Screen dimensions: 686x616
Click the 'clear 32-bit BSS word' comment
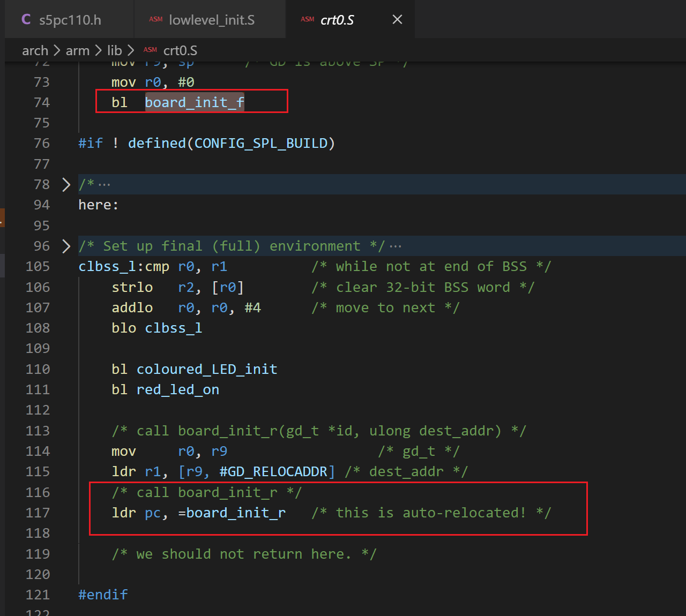coord(423,287)
